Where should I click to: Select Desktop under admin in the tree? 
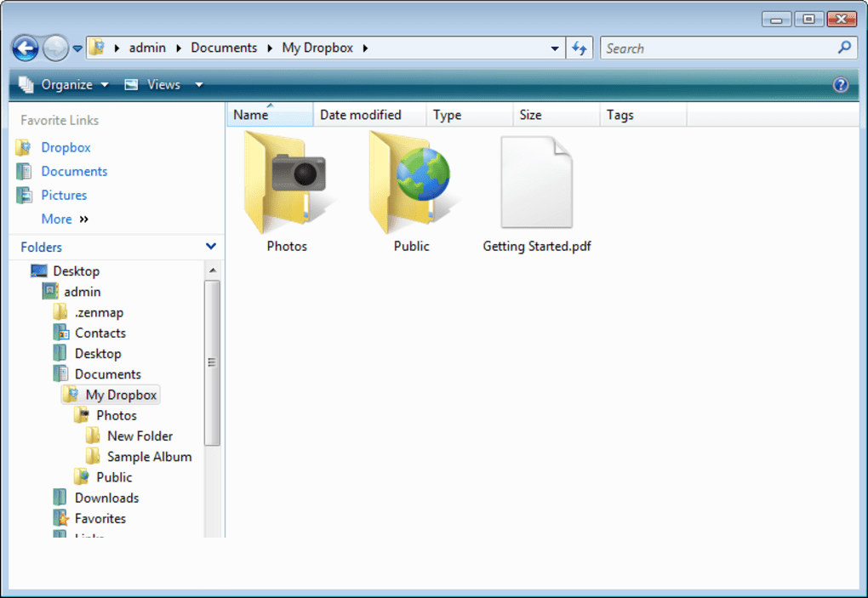tap(97, 354)
